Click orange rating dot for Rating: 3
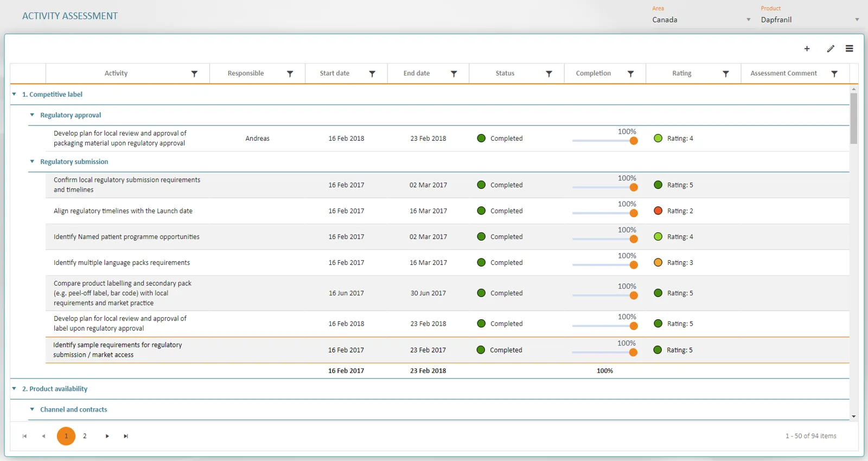Image resolution: width=868 pixels, height=461 pixels. (x=658, y=262)
